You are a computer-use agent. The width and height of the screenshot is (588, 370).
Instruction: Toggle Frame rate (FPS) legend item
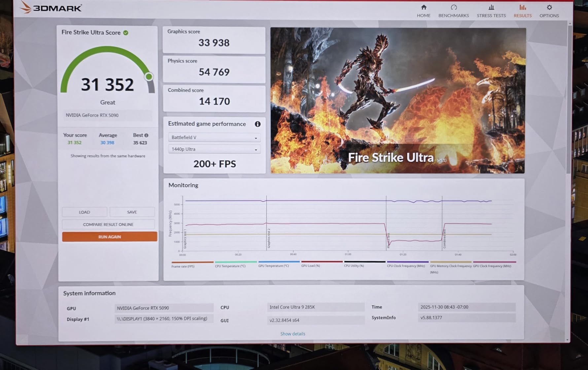[x=192, y=264]
